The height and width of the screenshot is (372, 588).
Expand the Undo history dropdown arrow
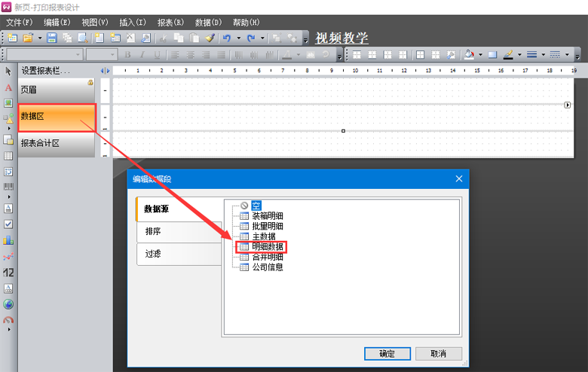238,38
